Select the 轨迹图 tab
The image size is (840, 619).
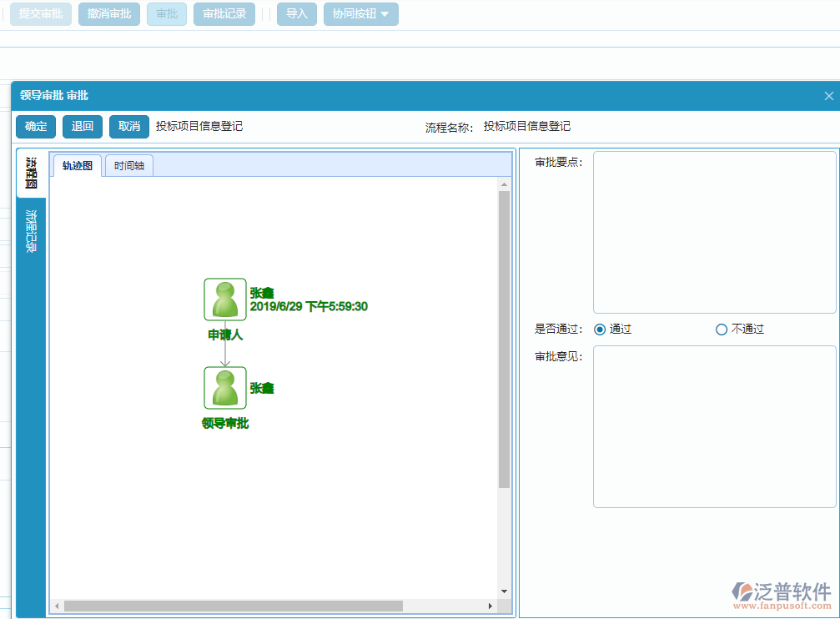[x=77, y=165]
